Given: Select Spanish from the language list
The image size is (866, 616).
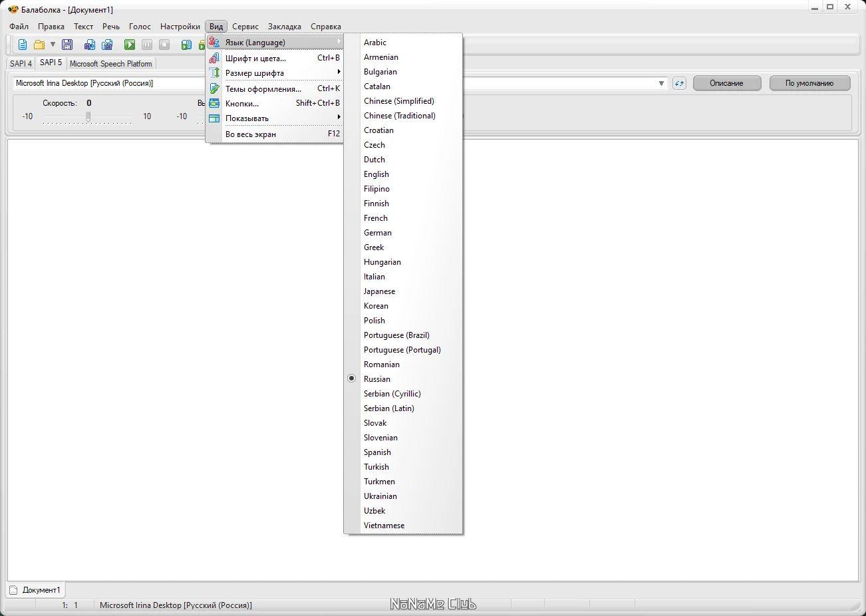Looking at the screenshot, I should pos(403,452).
